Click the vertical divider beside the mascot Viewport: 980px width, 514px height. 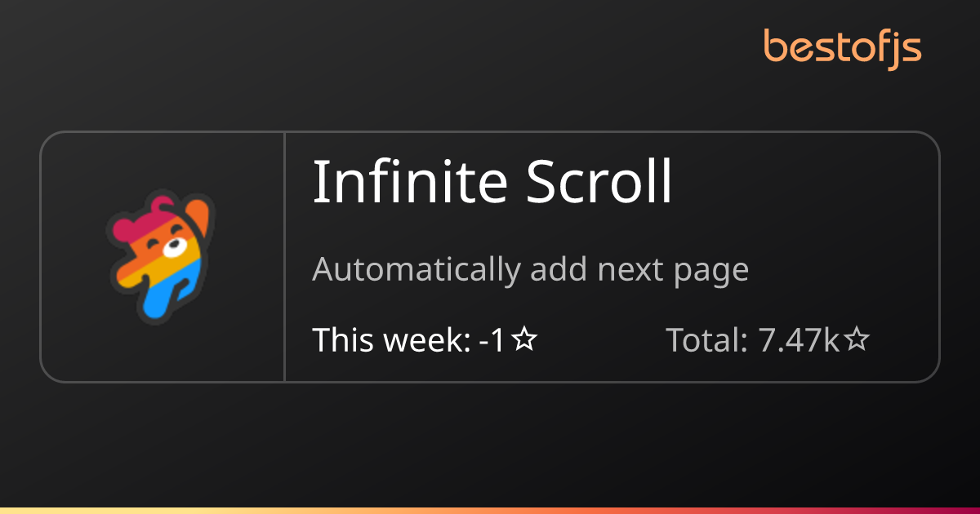point(284,256)
